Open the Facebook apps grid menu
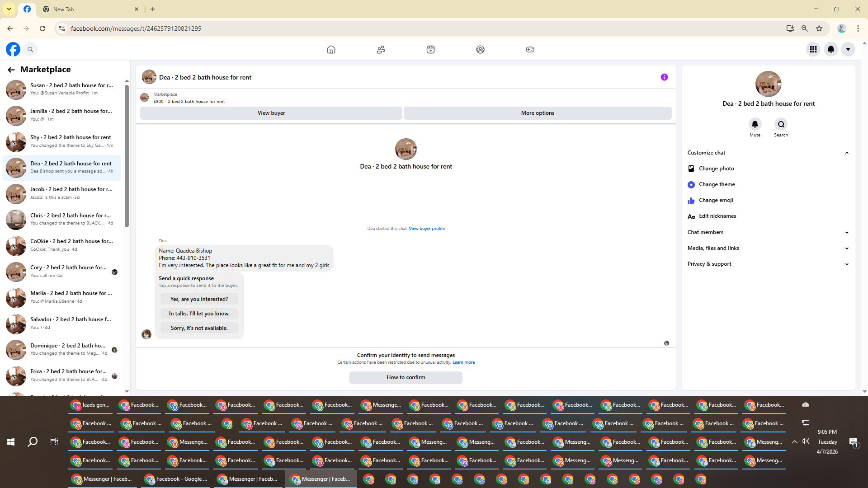868x488 pixels. point(813,50)
